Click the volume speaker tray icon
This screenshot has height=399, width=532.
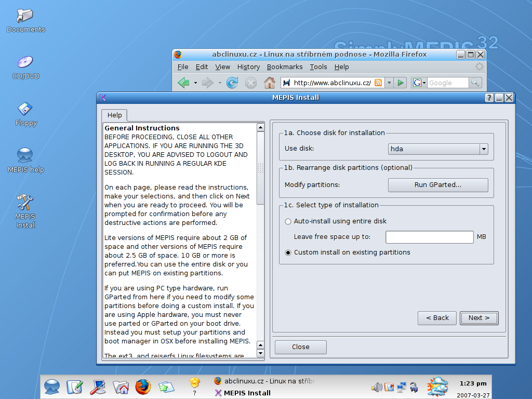(377, 387)
